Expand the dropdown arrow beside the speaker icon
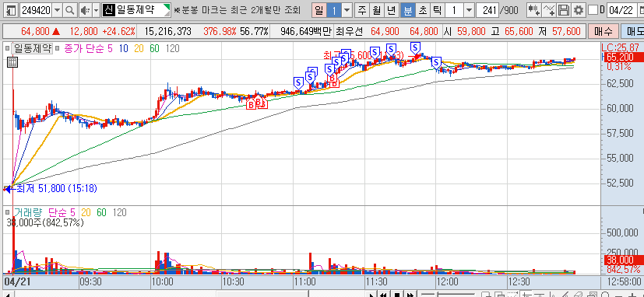Screen dimensions: 644x297 [96, 10]
